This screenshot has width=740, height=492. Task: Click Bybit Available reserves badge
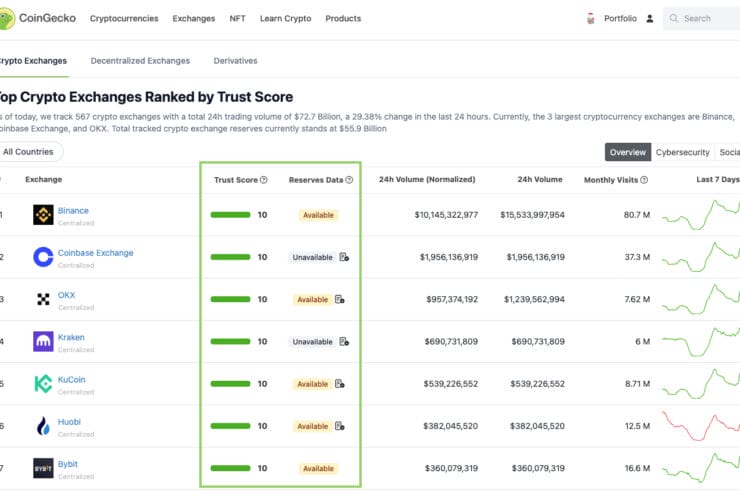(x=318, y=468)
